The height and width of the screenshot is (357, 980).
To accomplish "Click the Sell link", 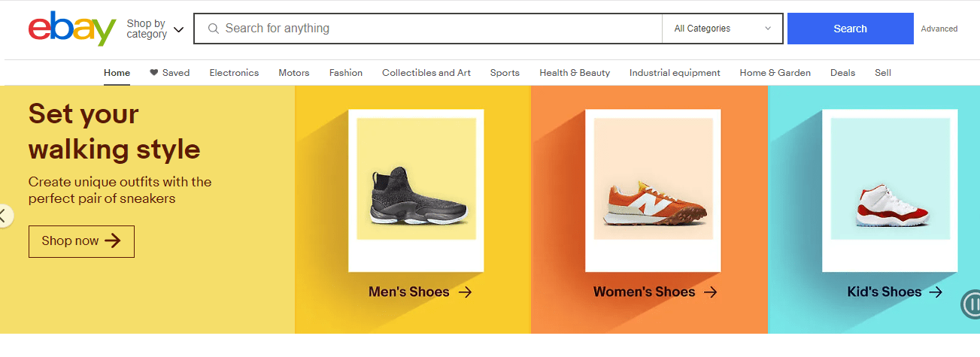I will coord(883,73).
